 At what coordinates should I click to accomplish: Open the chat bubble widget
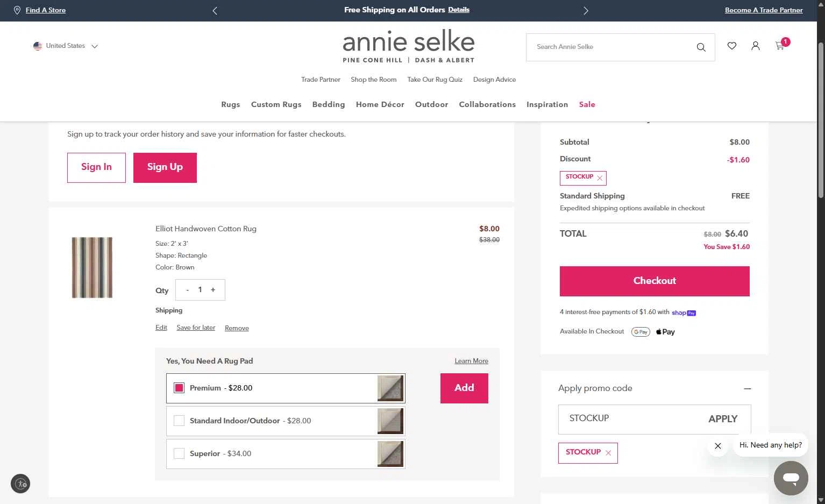[x=791, y=478]
